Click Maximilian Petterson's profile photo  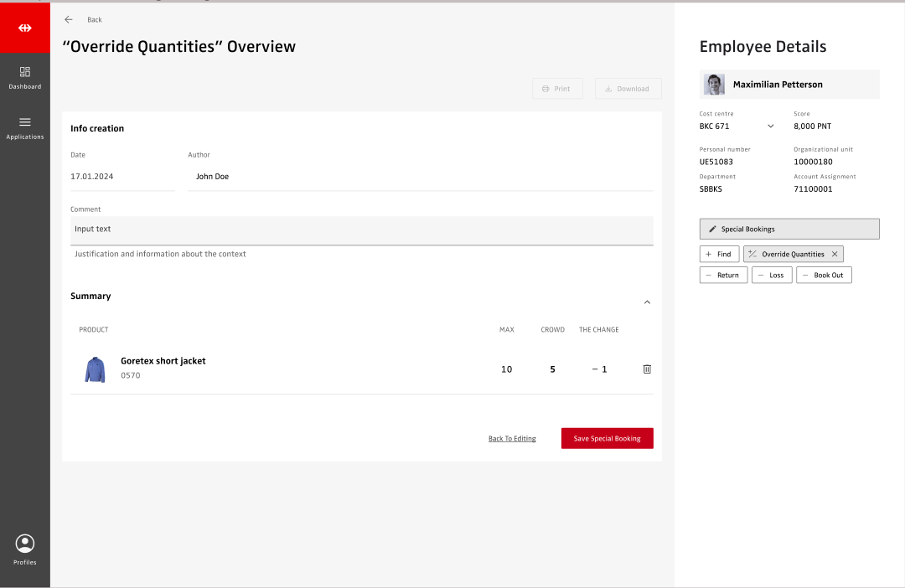click(715, 85)
